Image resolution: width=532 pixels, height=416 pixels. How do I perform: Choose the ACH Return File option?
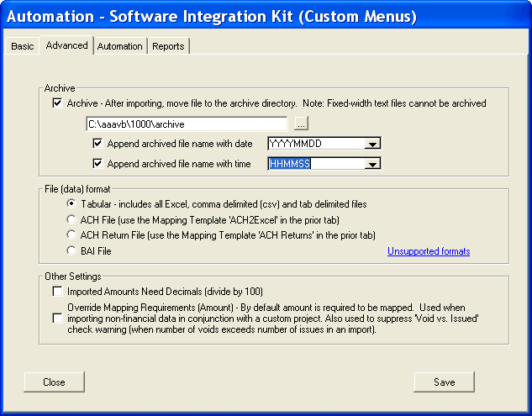[71, 234]
